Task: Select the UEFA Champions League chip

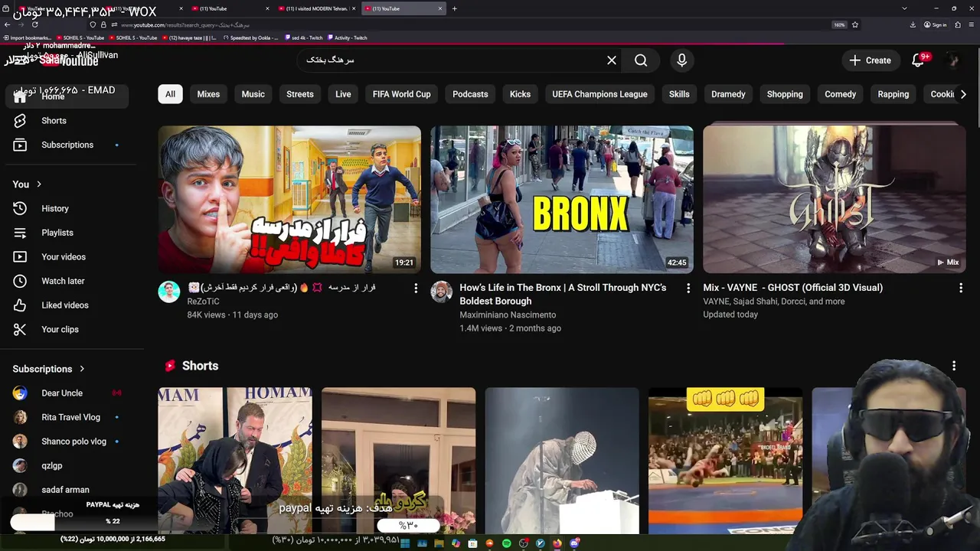Action: pyautogui.click(x=599, y=94)
